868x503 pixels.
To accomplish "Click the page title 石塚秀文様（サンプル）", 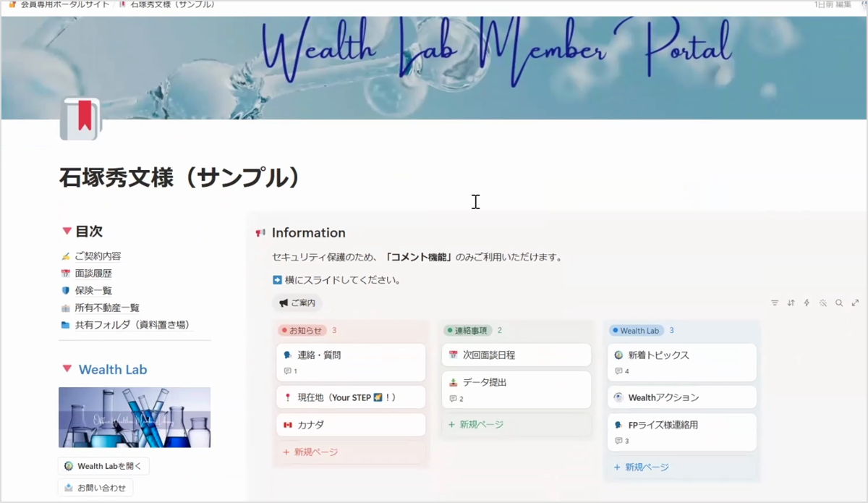I will coord(179,177).
